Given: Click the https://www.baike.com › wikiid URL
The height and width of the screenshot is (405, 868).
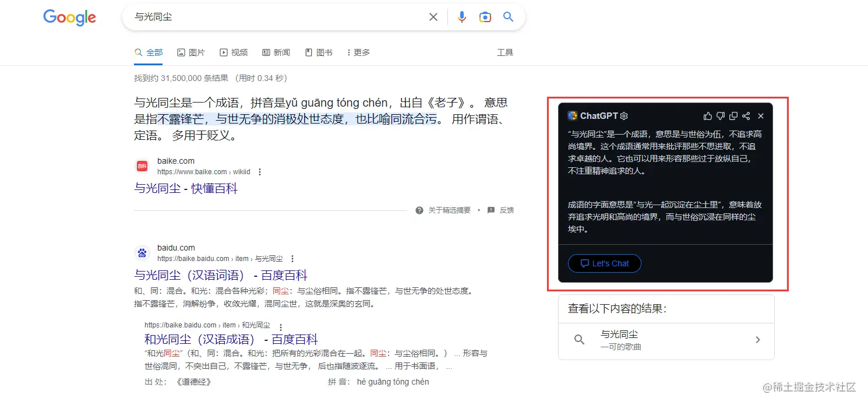Looking at the screenshot, I should pos(204,172).
